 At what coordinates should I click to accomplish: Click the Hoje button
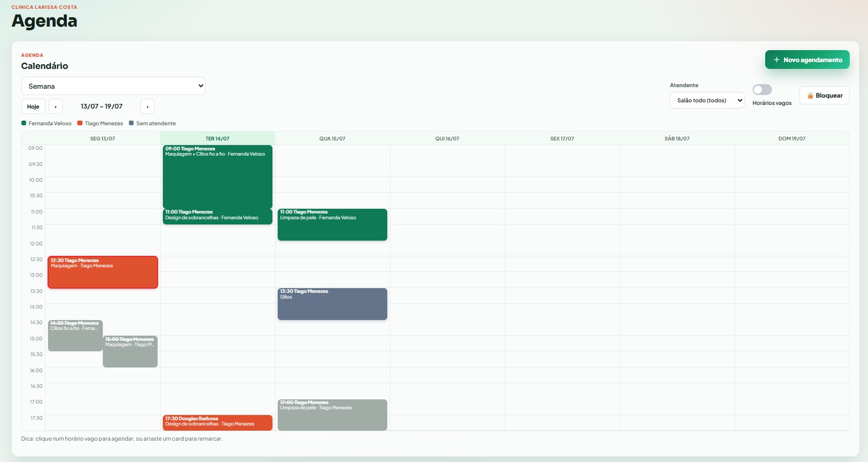point(33,106)
